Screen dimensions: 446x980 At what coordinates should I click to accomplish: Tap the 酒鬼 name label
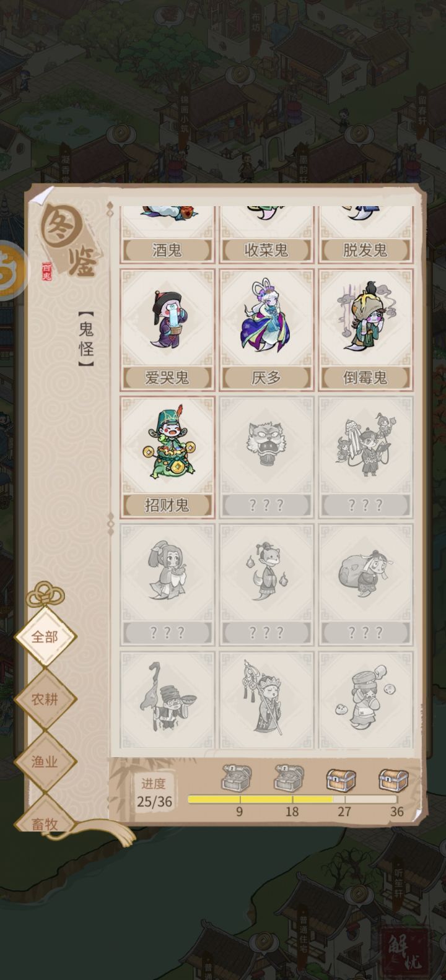(167, 250)
